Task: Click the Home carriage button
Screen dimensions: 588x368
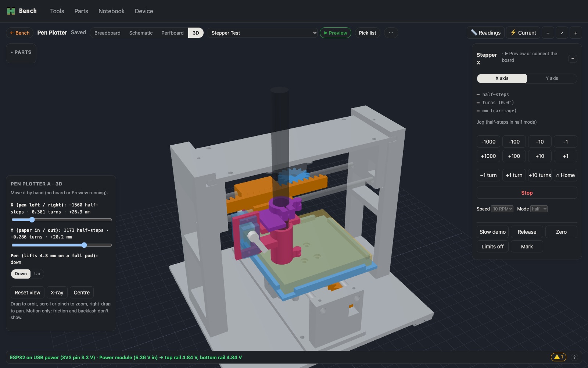Action: pos(566,175)
